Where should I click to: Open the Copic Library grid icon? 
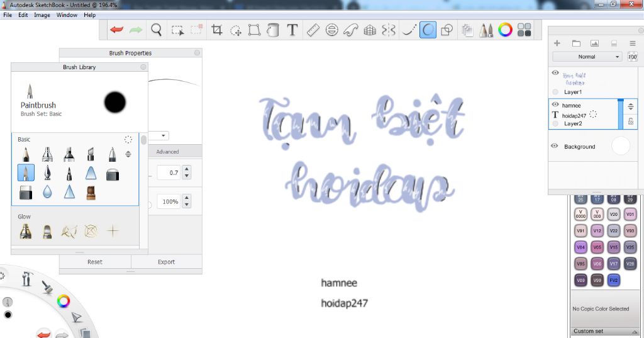[x=524, y=30]
